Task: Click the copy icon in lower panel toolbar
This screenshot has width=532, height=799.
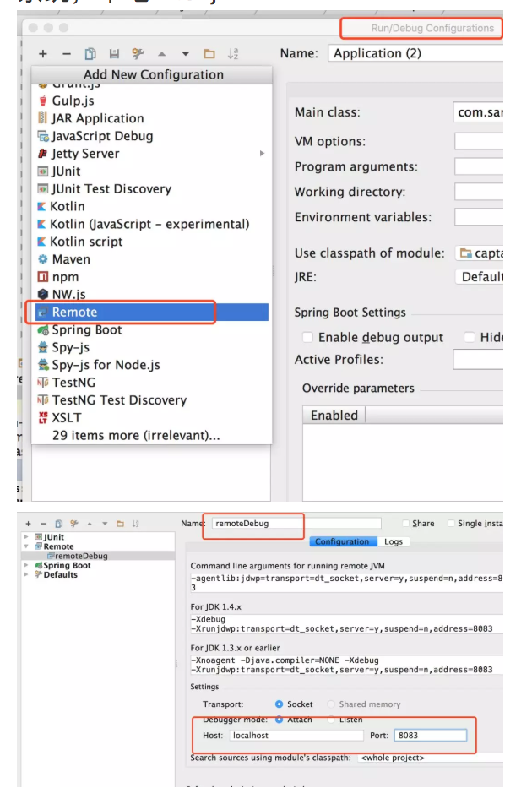Action: (59, 524)
